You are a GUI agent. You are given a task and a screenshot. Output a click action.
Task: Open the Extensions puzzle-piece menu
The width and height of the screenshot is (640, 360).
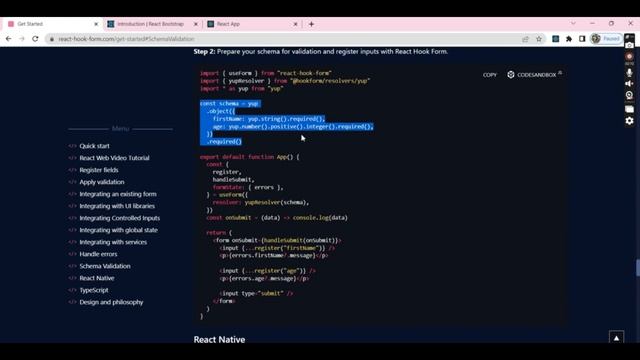pos(569,39)
